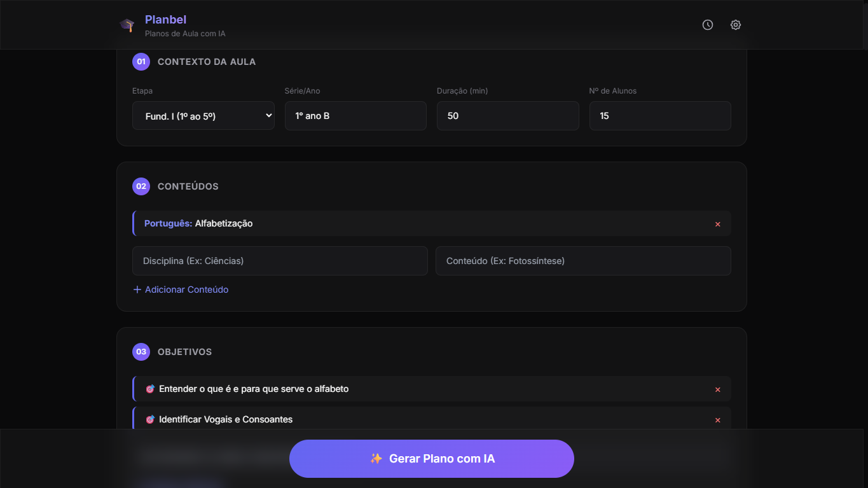Image resolution: width=868 pixels, height=488 pixels.
Task: Open the Etapa dropdown showing Fund. I
Action: (x=203, y=116)
